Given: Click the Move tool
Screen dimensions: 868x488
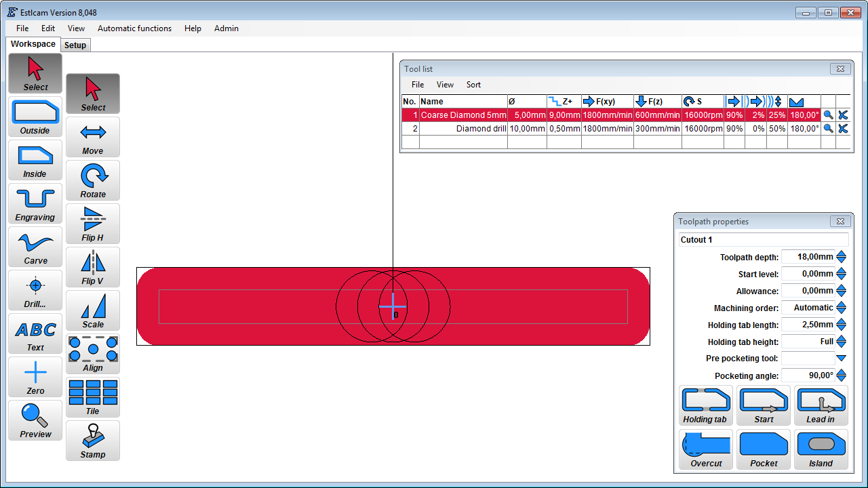Looking at the screenshot, I should tap(93, 137).
